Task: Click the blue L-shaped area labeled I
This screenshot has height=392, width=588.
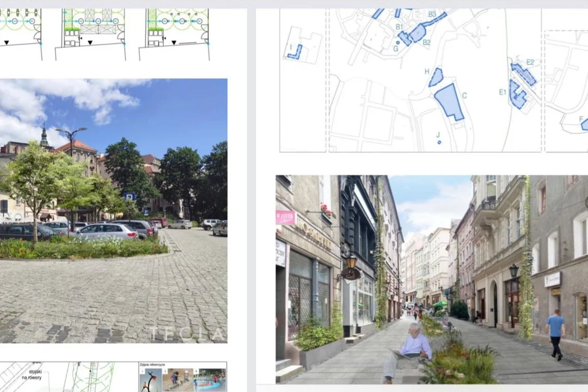Action: click(x=295, y=53)
